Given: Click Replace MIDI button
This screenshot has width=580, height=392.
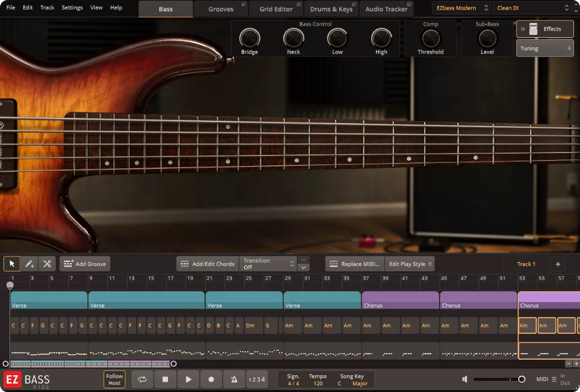Looking at the screenshot, I should click(355, 264).
